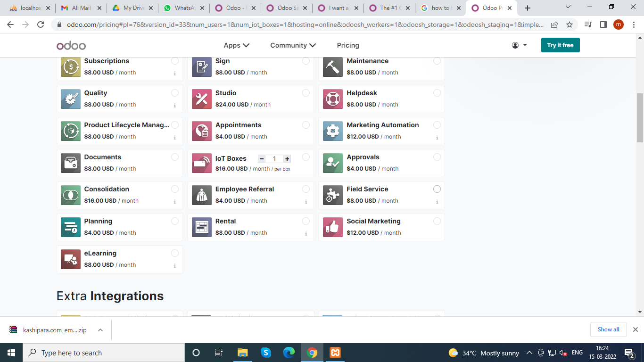Select the Field Service radio button
Viewport: 644px width, 362px height.
click(437, 189)
